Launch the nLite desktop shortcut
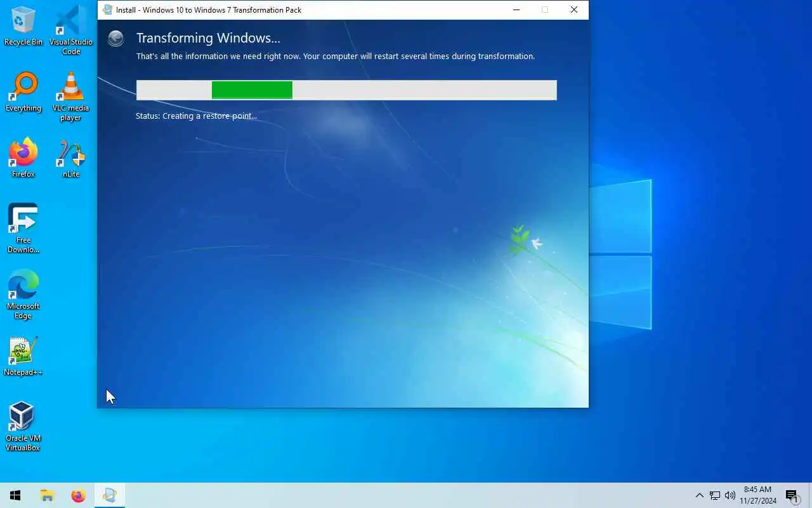Image resolution: width=812 pixels, height=508 pixels. [71, 158]
